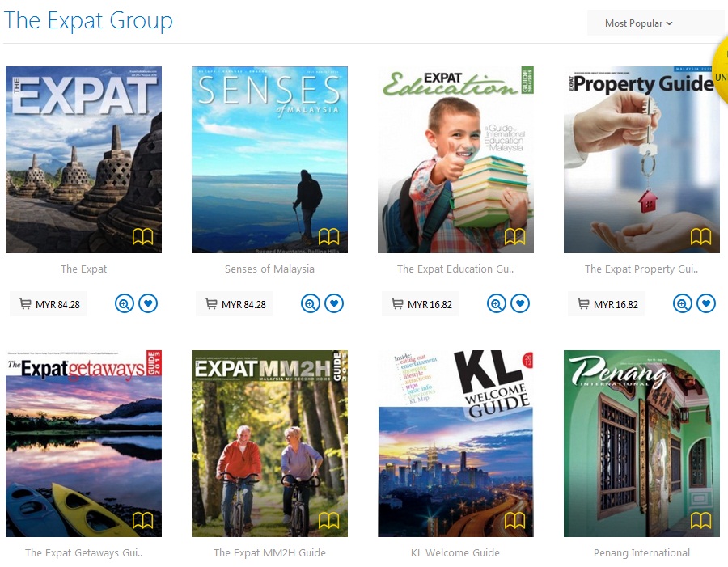
Task: Click 'The Expat Property Gui..' title
Action: [x=641, y=269]
